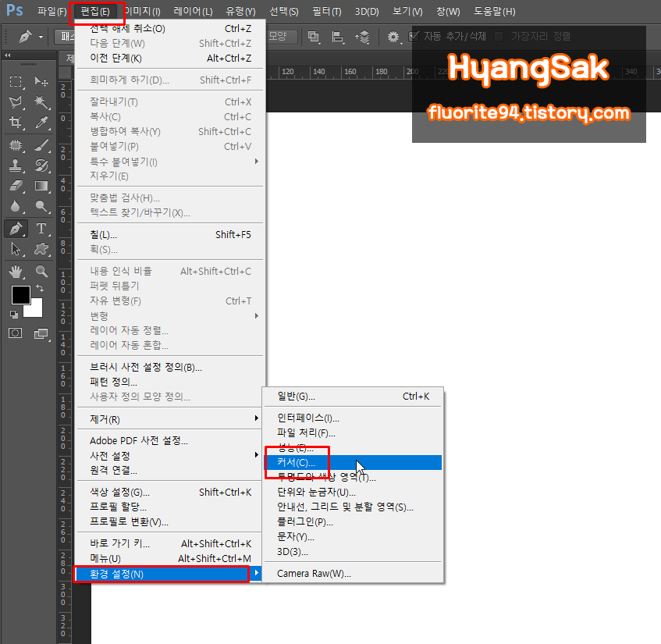Open the gear options in options bar
Image resolution: width=661 pixels, height=644 pixels.
(x=394, y=37)
